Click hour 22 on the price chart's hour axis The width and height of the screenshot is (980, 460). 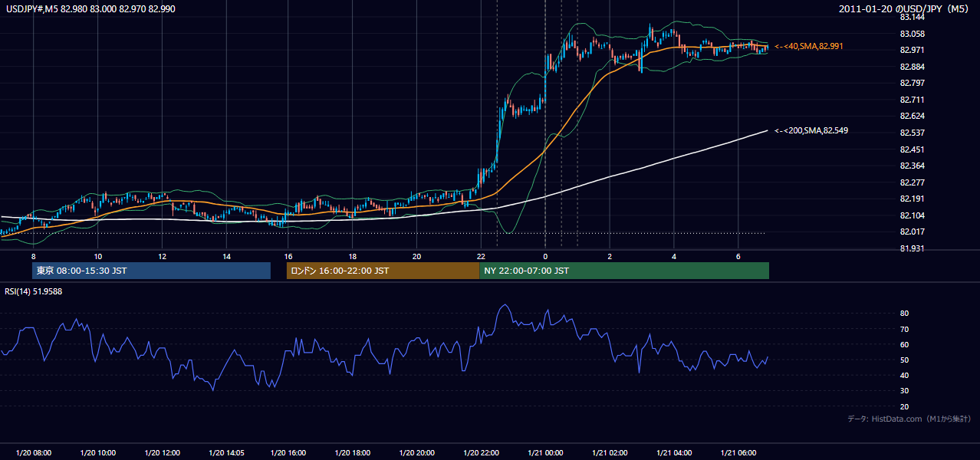pyautogui.click(x=481, y=256)
